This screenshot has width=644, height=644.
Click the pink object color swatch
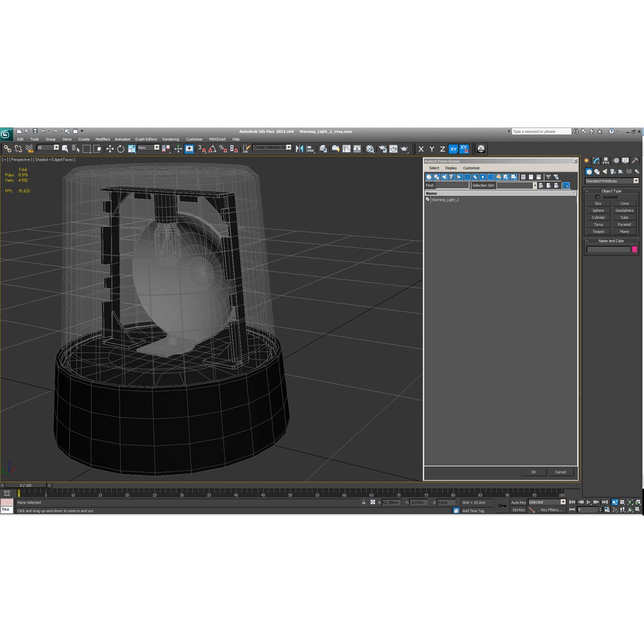634,249
